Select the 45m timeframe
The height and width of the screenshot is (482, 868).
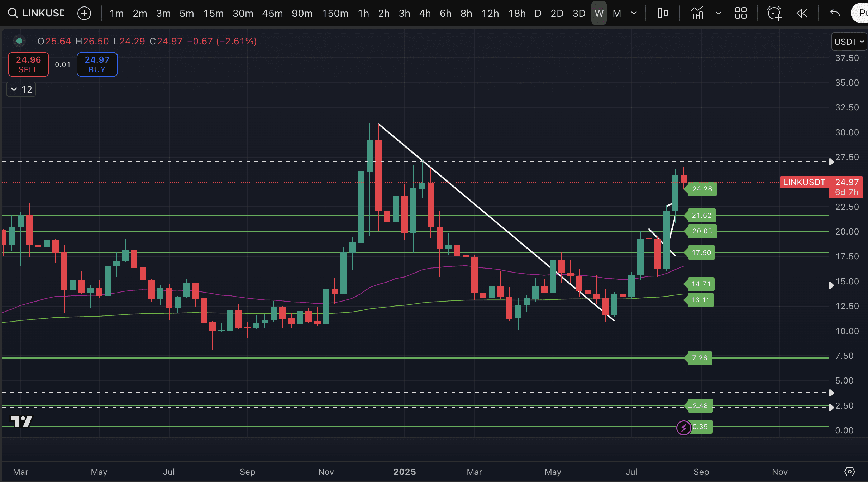272,13
